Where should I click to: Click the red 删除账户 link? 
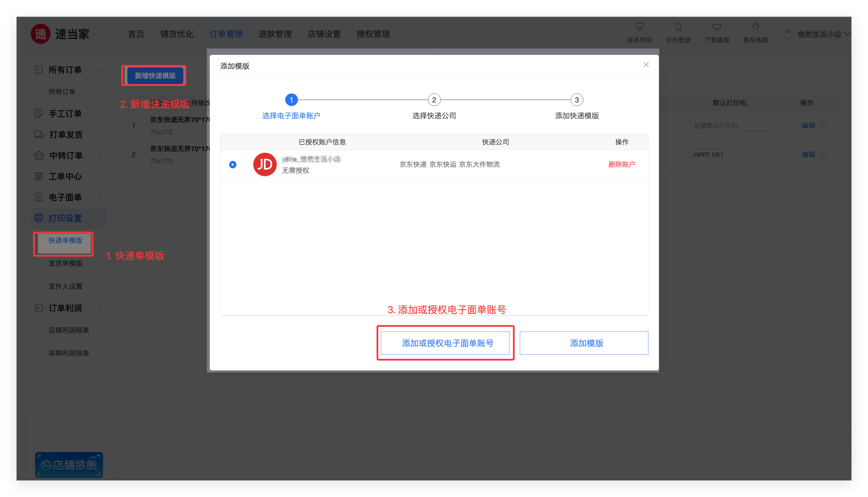(621, 165)
